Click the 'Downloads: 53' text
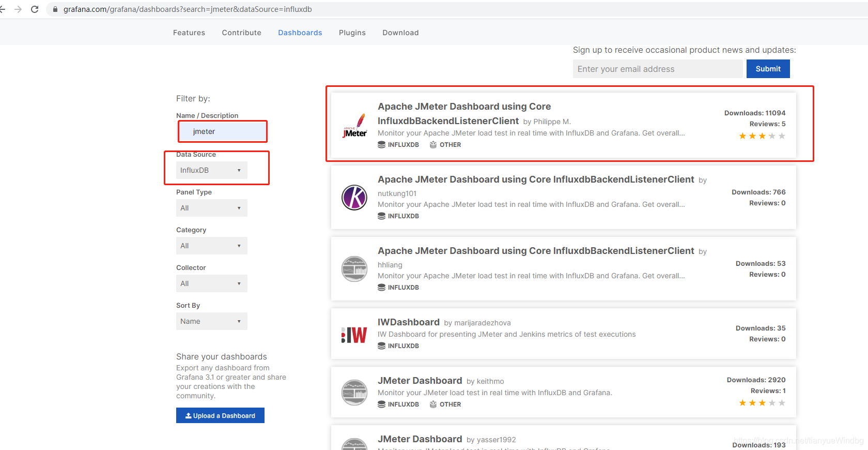Screen dimensions: 868x450 tap(761, 263)
